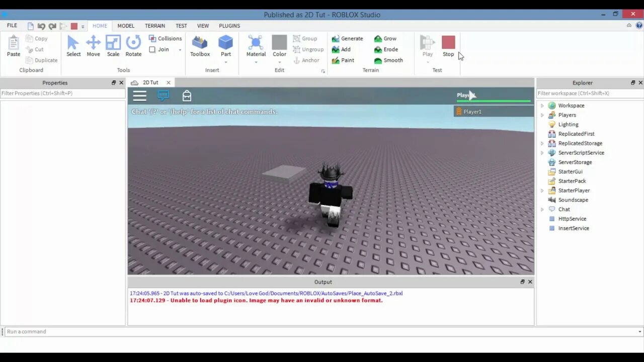Click the undo arrow in quick access bar
The width and height of the screenshot is (644, 362).
[x=41, y=26]
